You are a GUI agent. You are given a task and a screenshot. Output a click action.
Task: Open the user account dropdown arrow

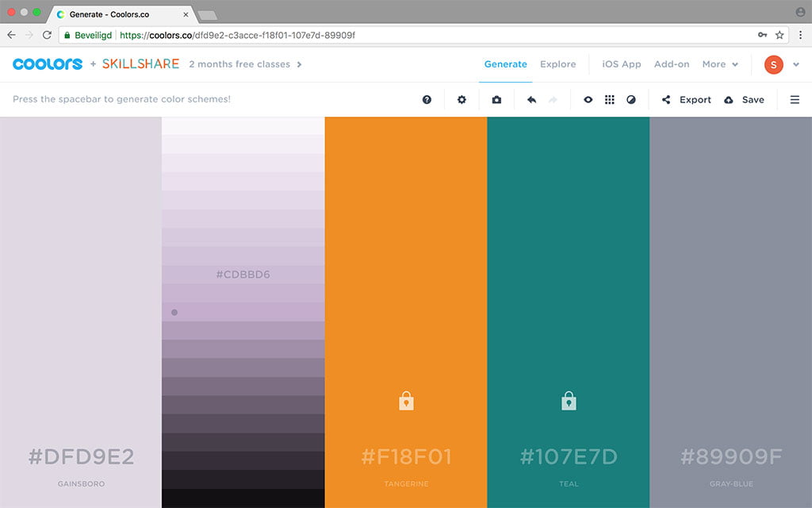pyautogui.click(x=796, y=65)
